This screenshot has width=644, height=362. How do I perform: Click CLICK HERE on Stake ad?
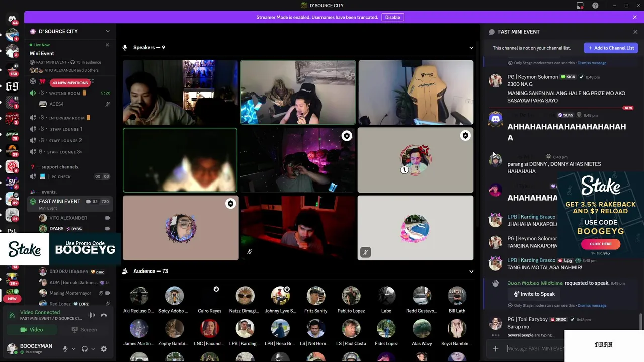(x=600, y=244)
